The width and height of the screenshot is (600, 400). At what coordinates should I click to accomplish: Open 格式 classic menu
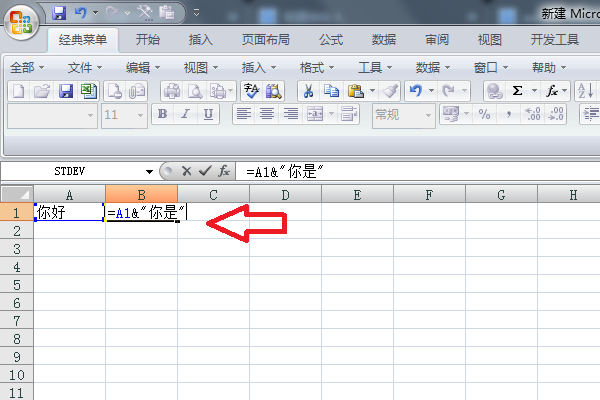317,68
